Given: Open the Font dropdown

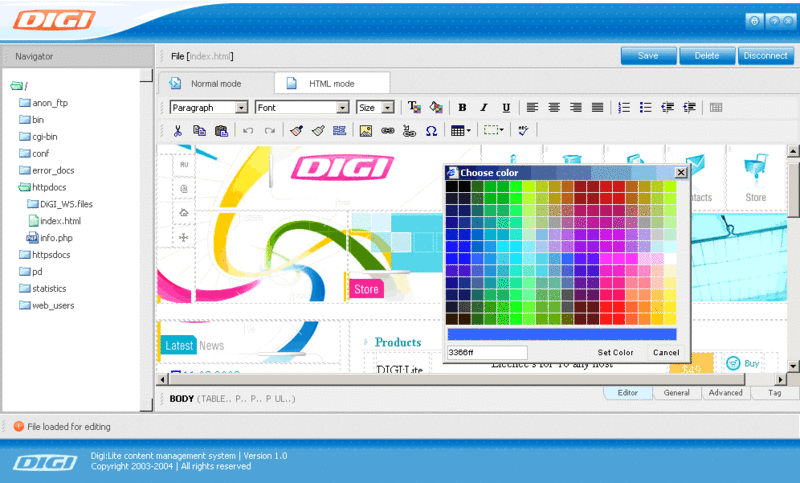Looking at the screenshot, I should click(343, 108).
